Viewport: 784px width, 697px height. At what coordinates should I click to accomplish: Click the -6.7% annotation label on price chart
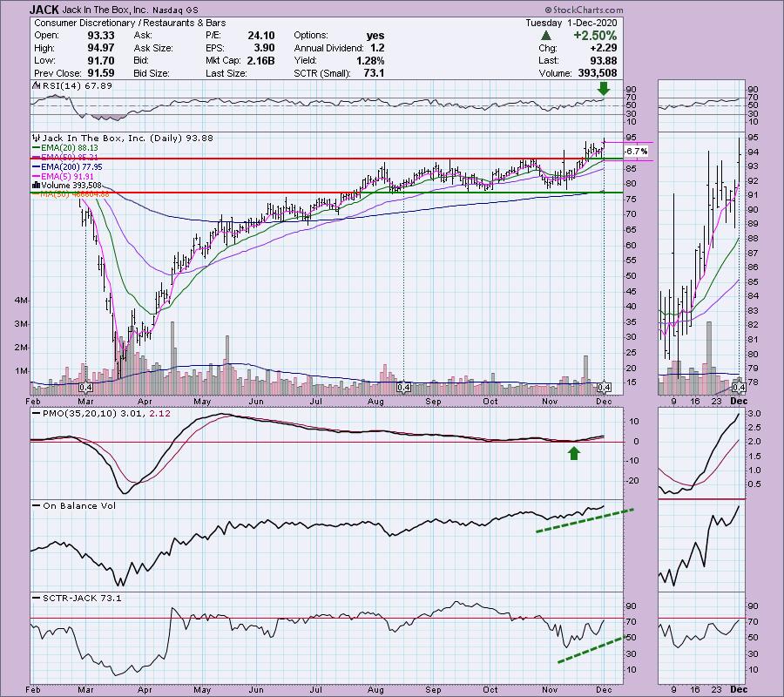pyautogui.click(x=635, y=151)
